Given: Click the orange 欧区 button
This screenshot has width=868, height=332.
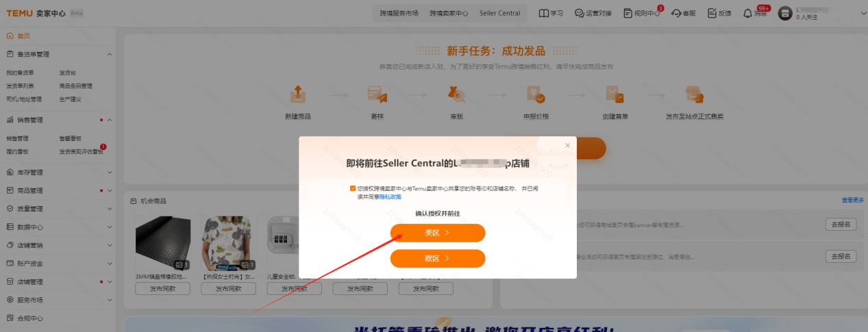Looking at the screenshot, I should (438, 259).
